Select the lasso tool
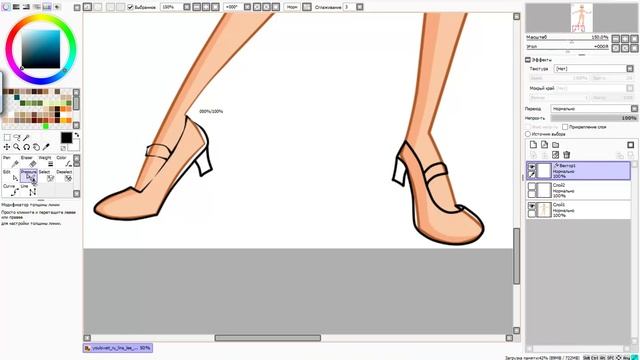The height and width of the screenshot is (360, 640). 17,138
